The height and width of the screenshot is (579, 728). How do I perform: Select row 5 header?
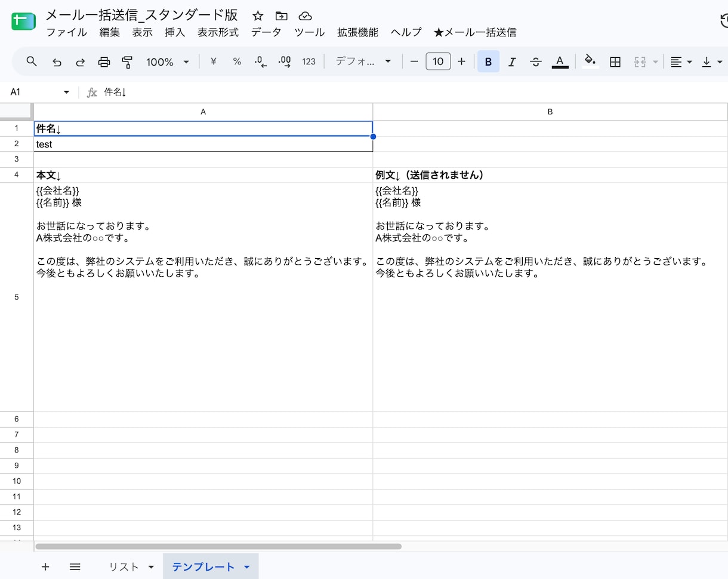tap(17, 297)
